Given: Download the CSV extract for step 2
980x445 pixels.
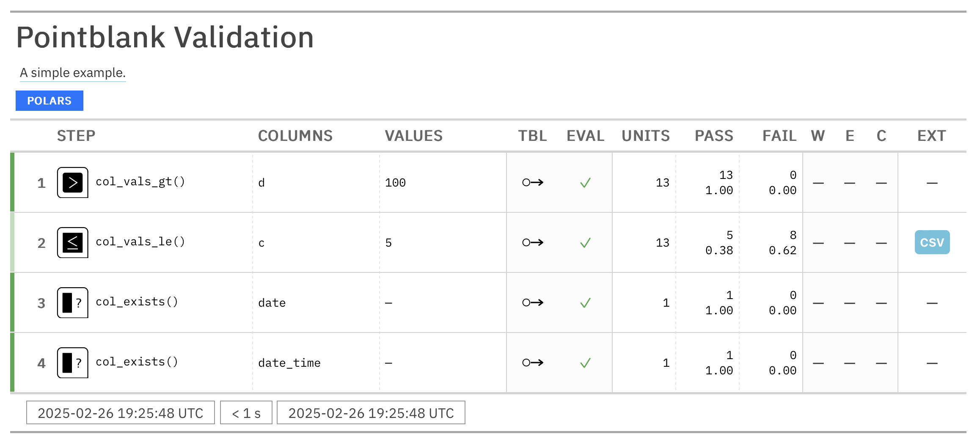Looking at the screenshot, I should pos(932,242).
